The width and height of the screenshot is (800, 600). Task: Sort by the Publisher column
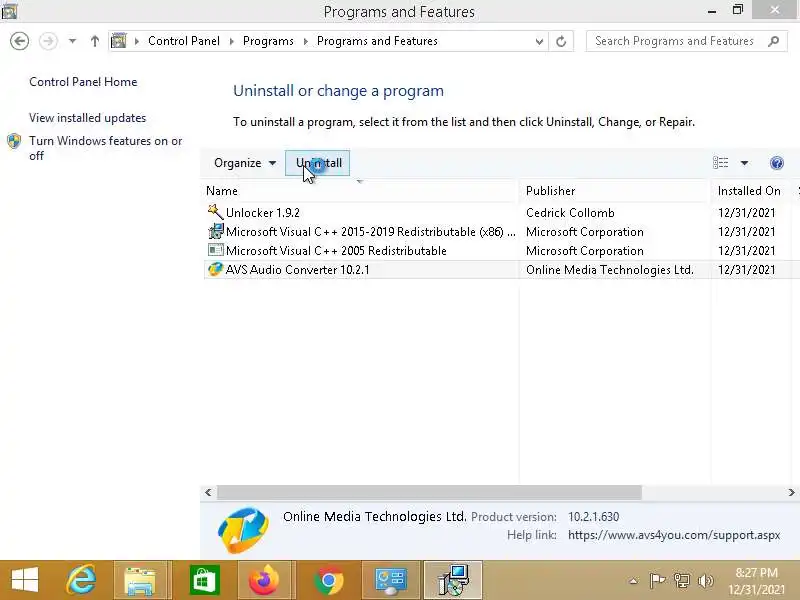pyautogui.click(x=614, y=191)
